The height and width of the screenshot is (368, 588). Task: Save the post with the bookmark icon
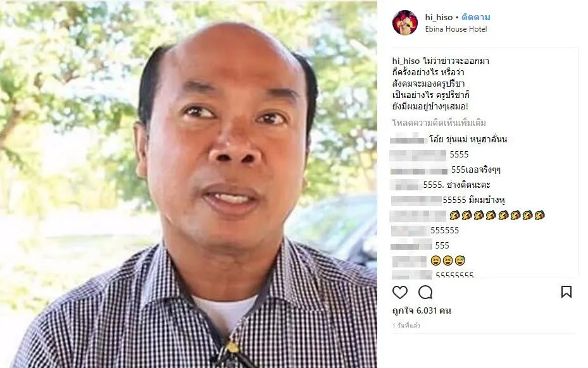click(566, 292)
